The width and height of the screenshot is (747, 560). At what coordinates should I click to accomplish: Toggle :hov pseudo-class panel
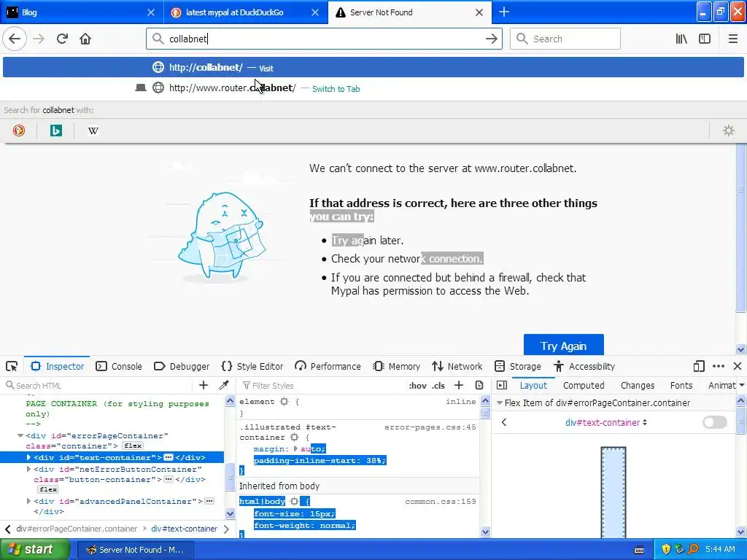[417, 386]
